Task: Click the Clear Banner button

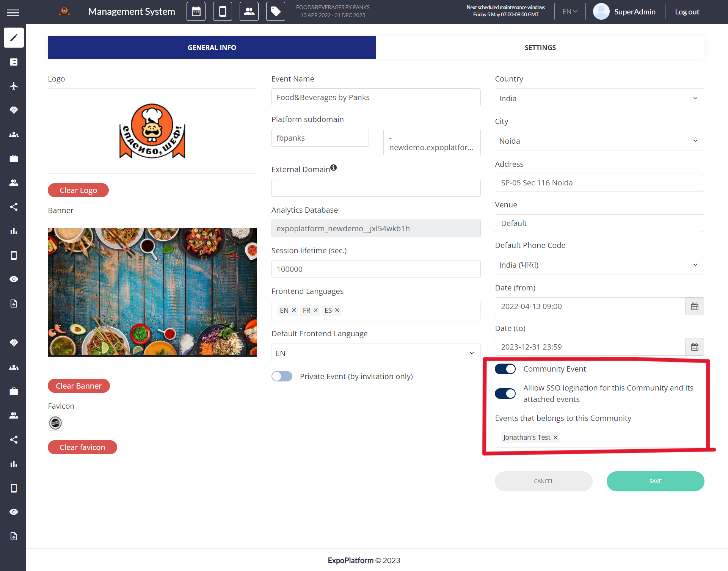Action: 78,386
